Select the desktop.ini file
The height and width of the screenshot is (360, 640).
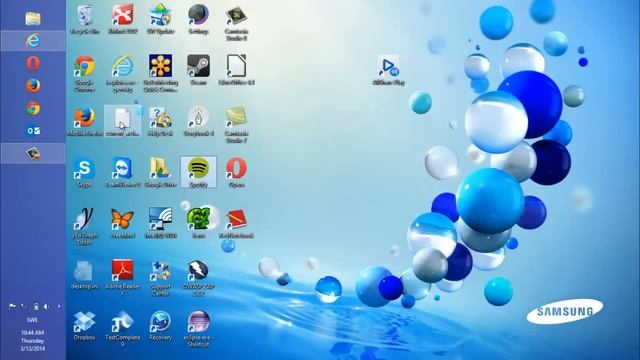pyautogui.click(x=84, y=274)
